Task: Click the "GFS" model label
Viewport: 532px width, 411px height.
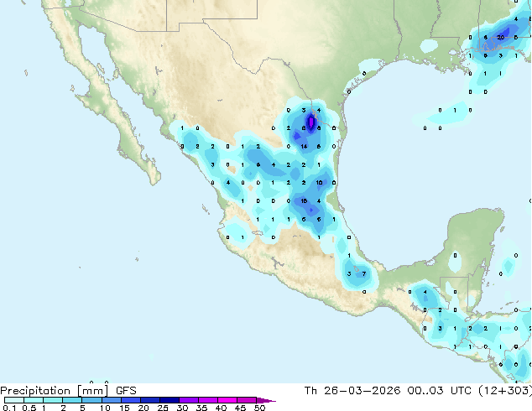Action: click(x=126, y=391)
